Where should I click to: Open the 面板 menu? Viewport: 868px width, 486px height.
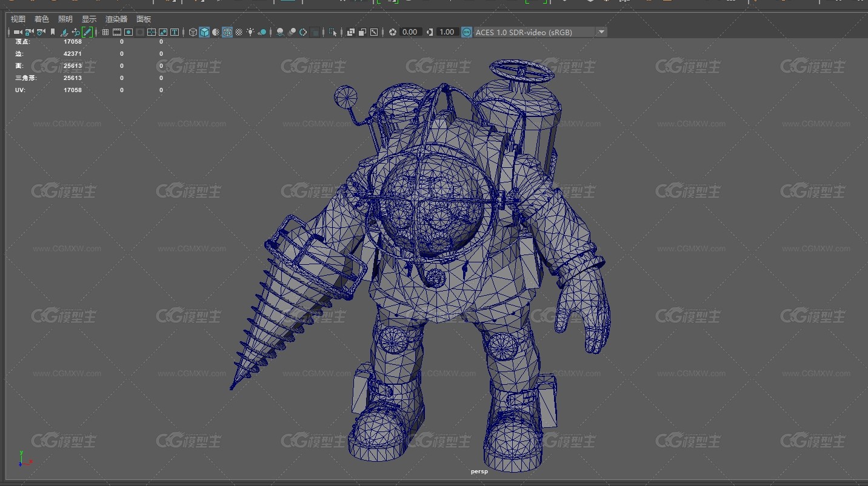click(144, 19)
